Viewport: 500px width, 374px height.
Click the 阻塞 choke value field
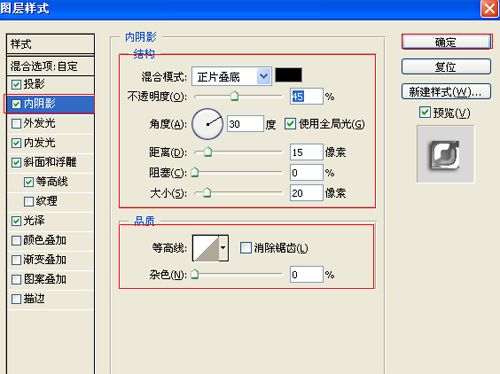click(307, 173)
